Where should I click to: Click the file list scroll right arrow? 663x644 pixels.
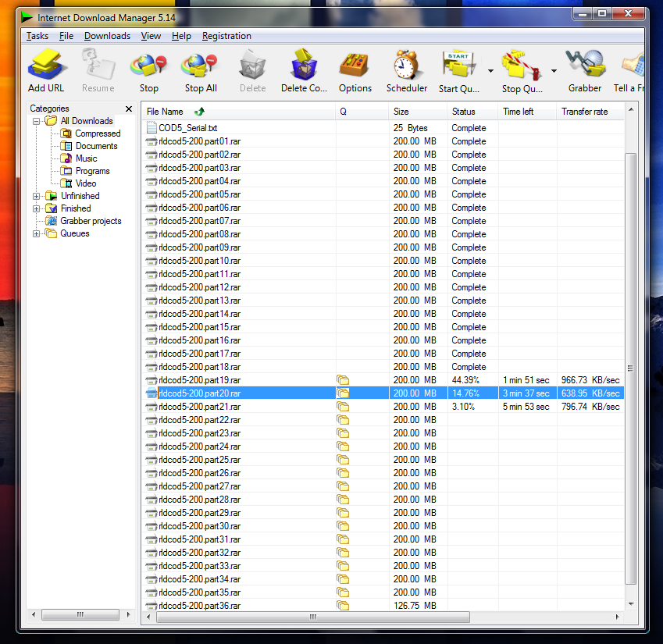pos(618,617)
